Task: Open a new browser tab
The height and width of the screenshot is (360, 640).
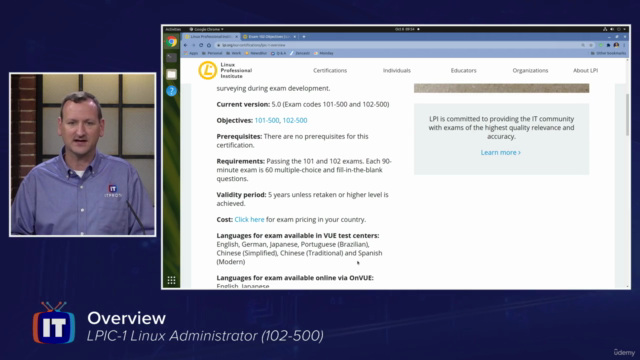Action: [x=304, y=37]
